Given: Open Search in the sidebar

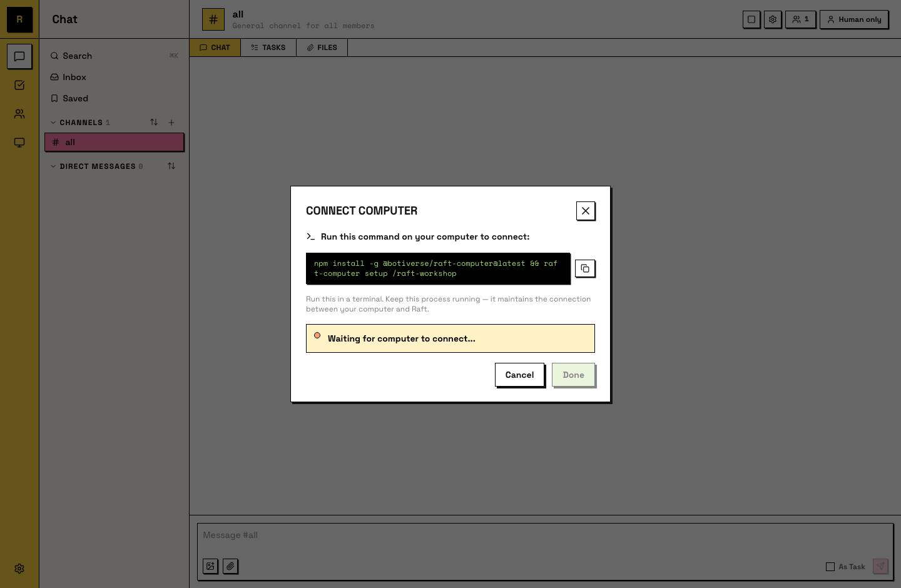Looking at the screenshot, I should (x=115, y=56).
